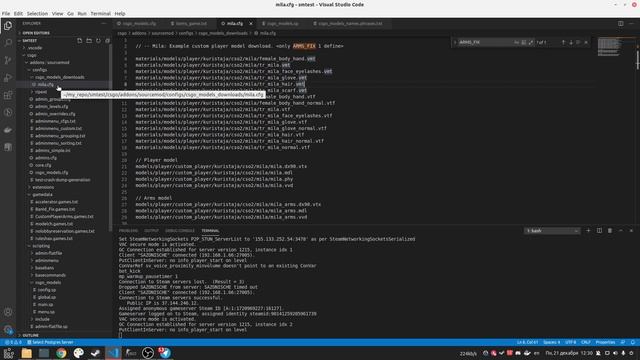Open the Selection menu

tap(37, 13)
